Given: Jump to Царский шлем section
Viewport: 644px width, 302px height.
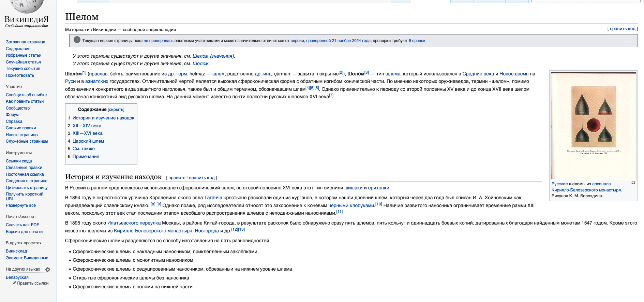Looking at the screenshot, I should 88,141.
